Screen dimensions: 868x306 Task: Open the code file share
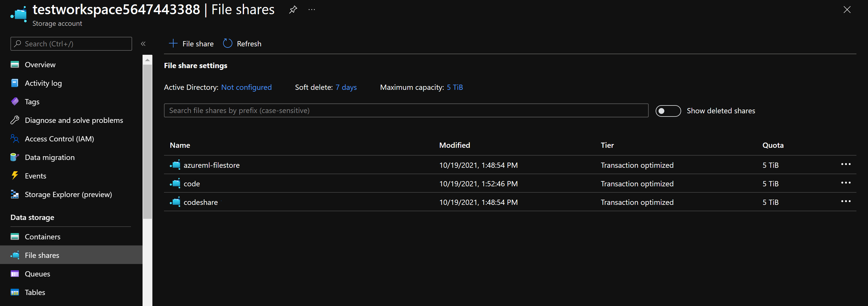pyautogui.click(x=192, y=184)
